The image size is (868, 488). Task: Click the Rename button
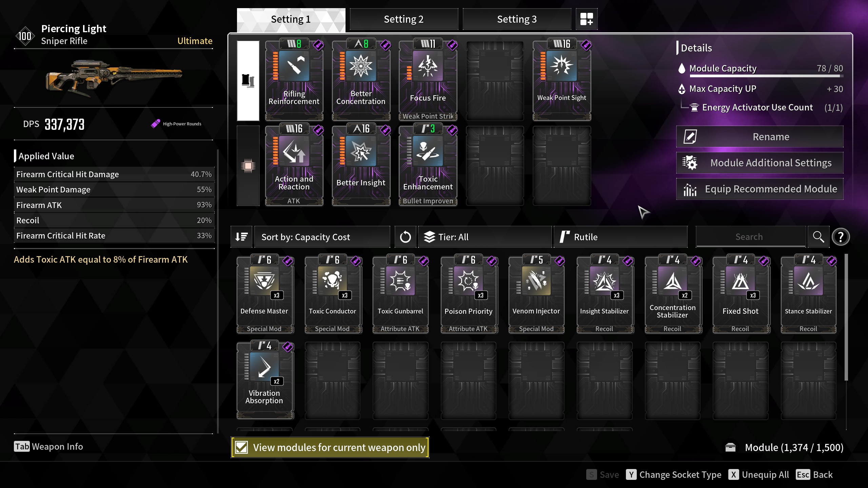pyautogui.click(x=760, y=137)
